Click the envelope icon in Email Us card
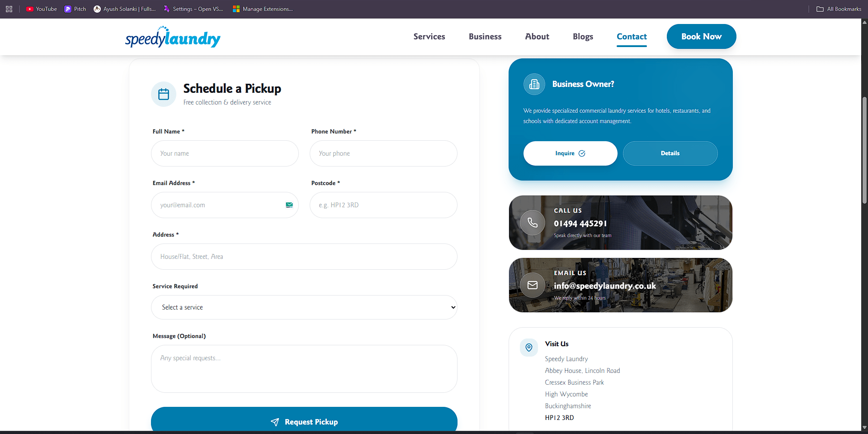This screenshot has height=434, width=868. [x=533, y=285]
